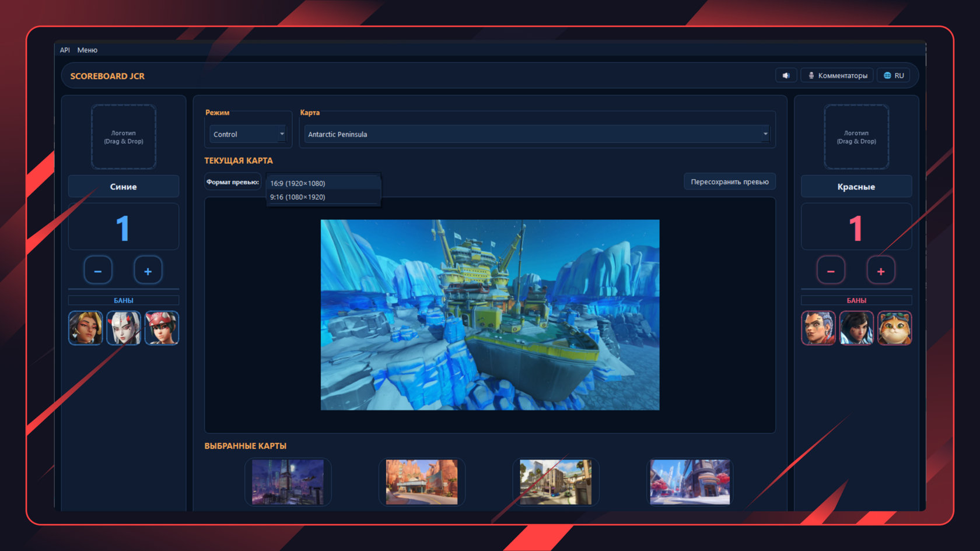Click the Комментаторы button
980x551 pixels.
(837, 76)
